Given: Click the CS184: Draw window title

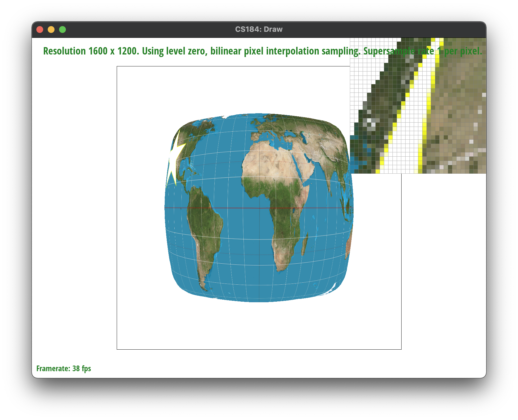Looking at the screenshot, I should point(259,30).
